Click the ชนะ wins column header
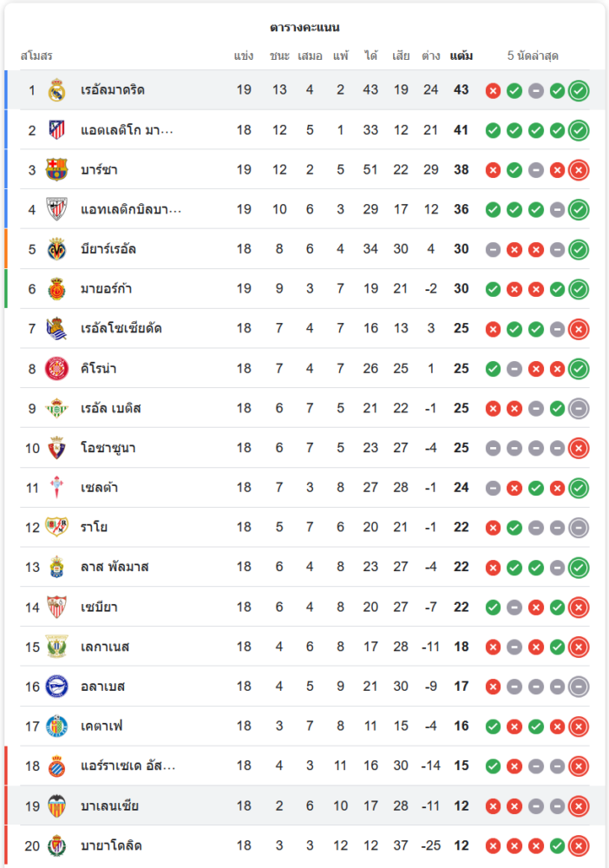 click(x=279, y=56)
